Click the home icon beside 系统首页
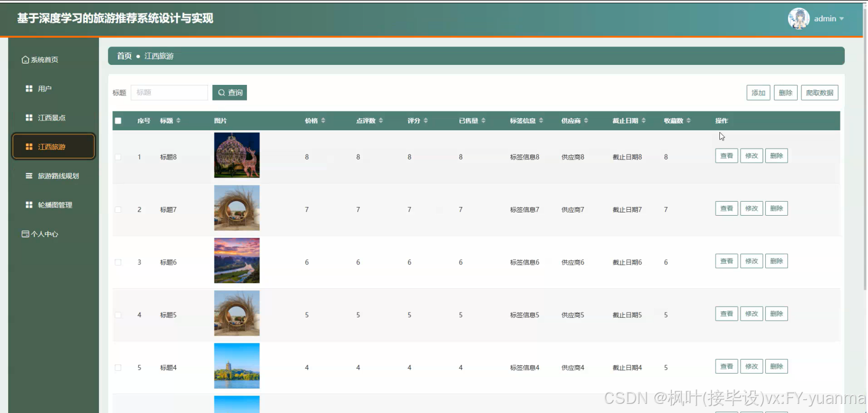The image size is (868, 413). click(x=25, y=60)
